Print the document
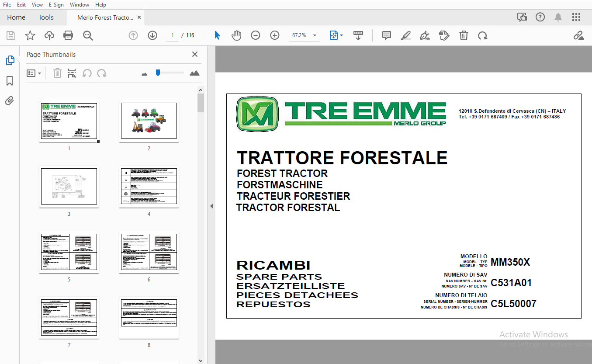Screen dimensions: 592x364 point(68,36)
